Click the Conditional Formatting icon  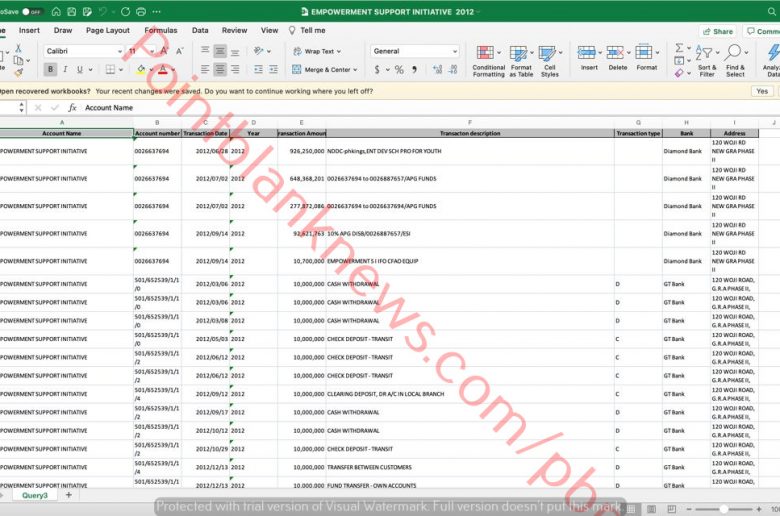pos(487,54)
